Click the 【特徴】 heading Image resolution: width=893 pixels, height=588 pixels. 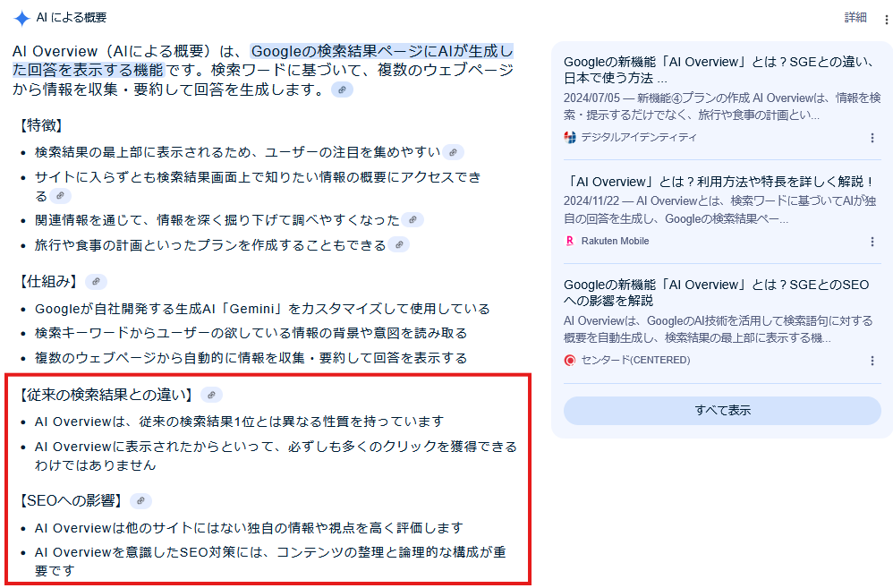(41, 125)
